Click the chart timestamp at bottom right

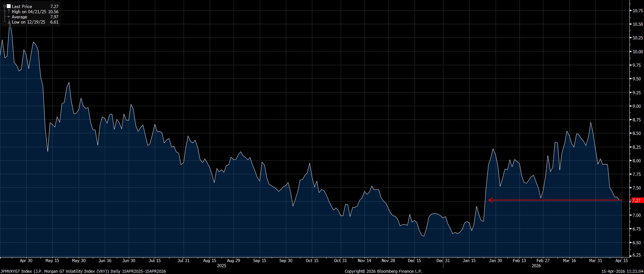coord(622,271)
